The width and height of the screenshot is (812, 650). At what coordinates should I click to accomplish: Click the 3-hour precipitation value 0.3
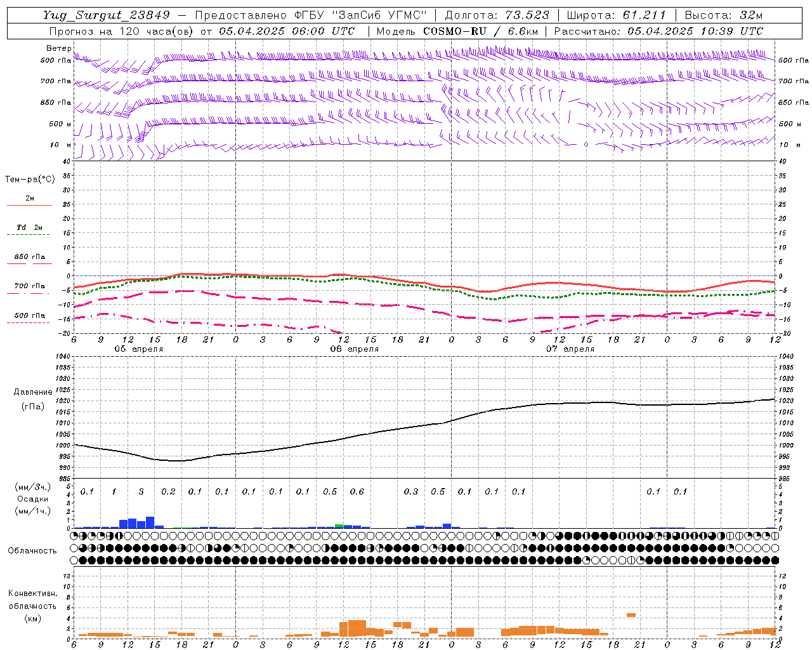411,491
